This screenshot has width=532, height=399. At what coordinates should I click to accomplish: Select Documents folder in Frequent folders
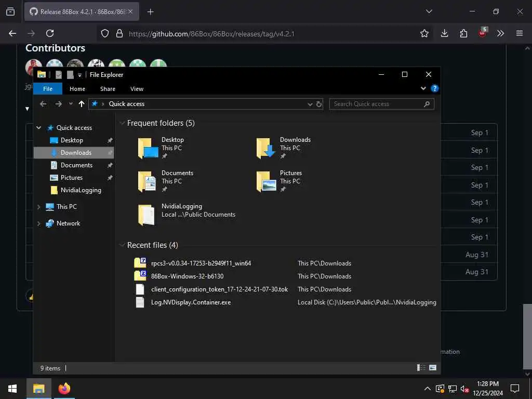166,181
